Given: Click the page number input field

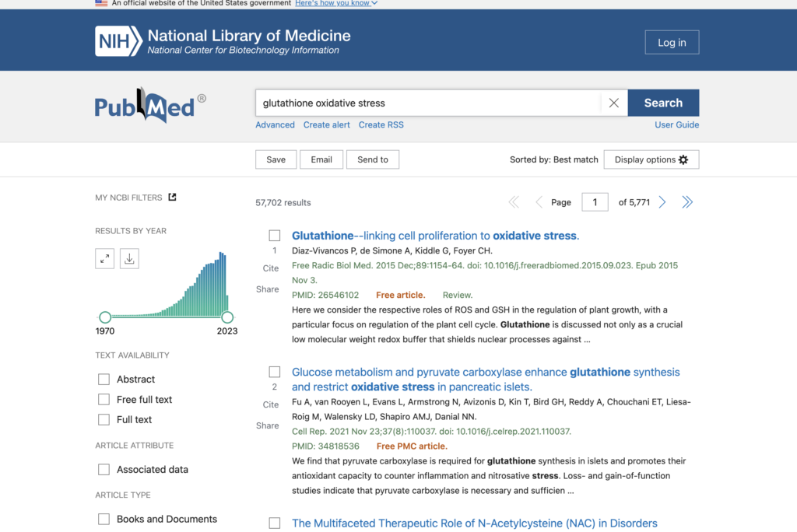Looking at the screenshot, I should click(595, 202).
